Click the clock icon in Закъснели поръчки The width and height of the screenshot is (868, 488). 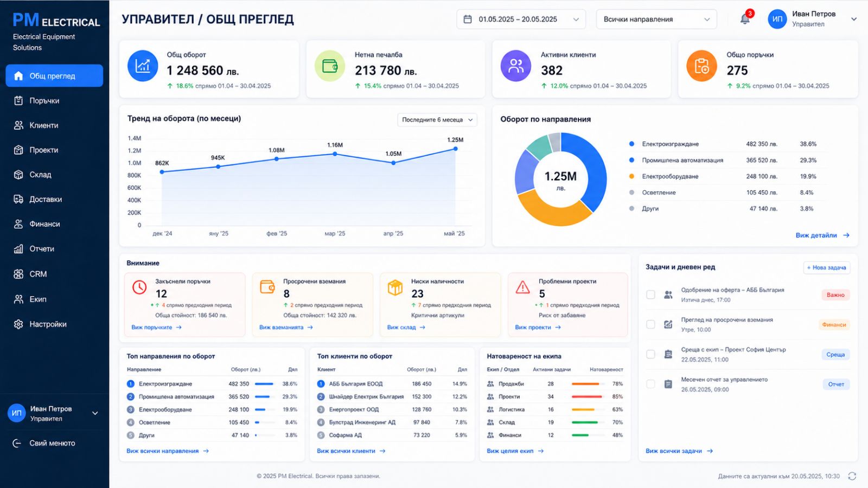(139, 287)
